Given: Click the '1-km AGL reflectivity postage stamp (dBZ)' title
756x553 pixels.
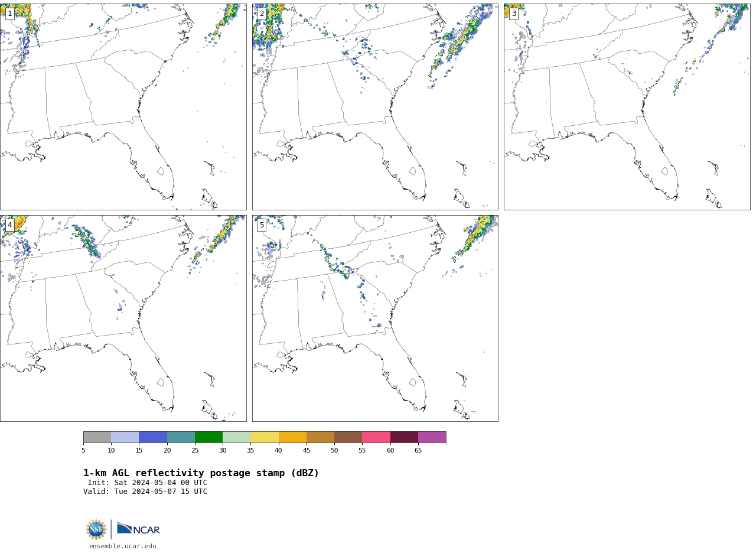Looking at the screenshot, I should pos(201,473).
